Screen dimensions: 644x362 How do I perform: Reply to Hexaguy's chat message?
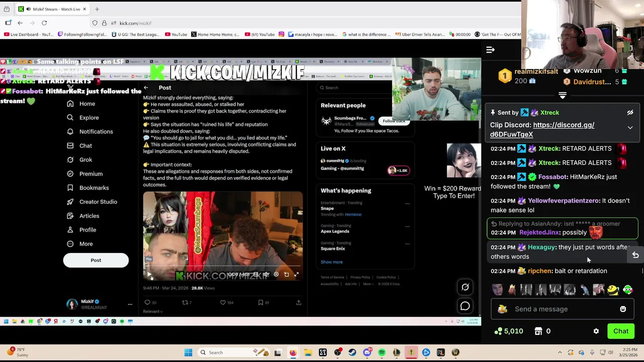635,255
